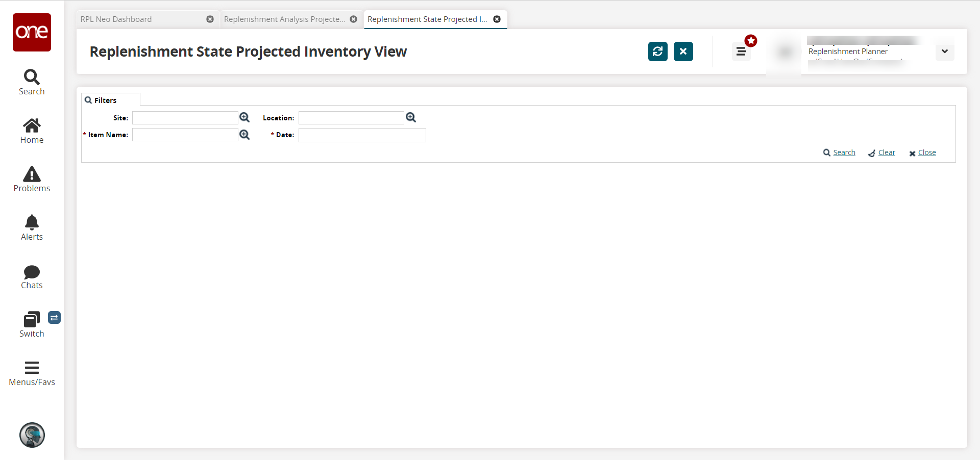Open the Problems panel
Image resolution: width=980 pixels, height=460 pixels.
tap(32, 180)
